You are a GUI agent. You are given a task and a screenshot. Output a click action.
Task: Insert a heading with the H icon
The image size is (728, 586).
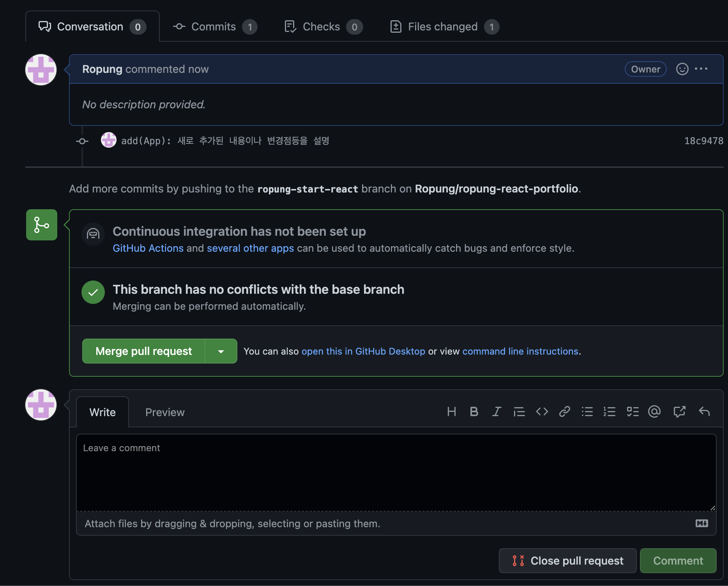451,411
